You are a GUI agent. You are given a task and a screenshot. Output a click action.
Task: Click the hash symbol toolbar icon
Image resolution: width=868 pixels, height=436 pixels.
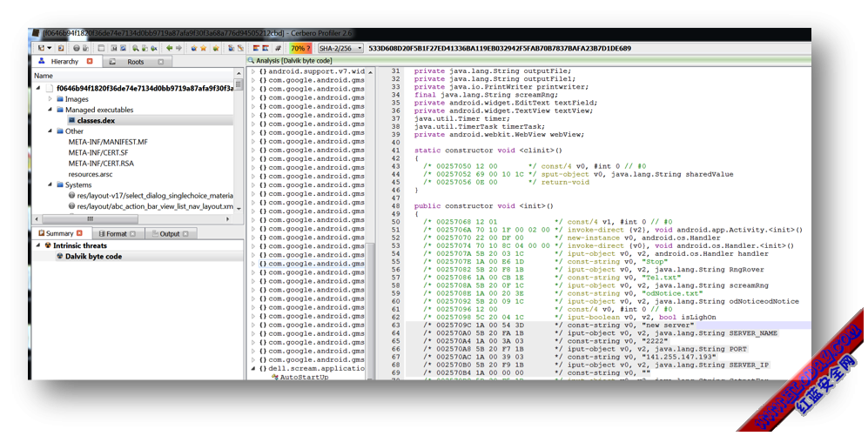pos(278,48)
